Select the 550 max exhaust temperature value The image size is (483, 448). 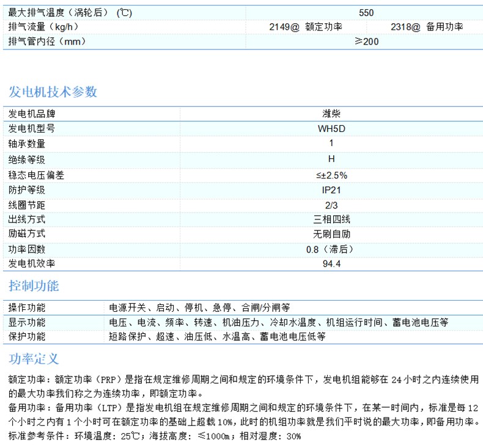366,12
